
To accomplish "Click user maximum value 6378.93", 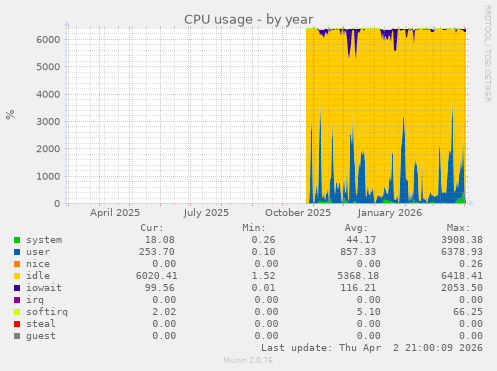I will pos(462,252).
